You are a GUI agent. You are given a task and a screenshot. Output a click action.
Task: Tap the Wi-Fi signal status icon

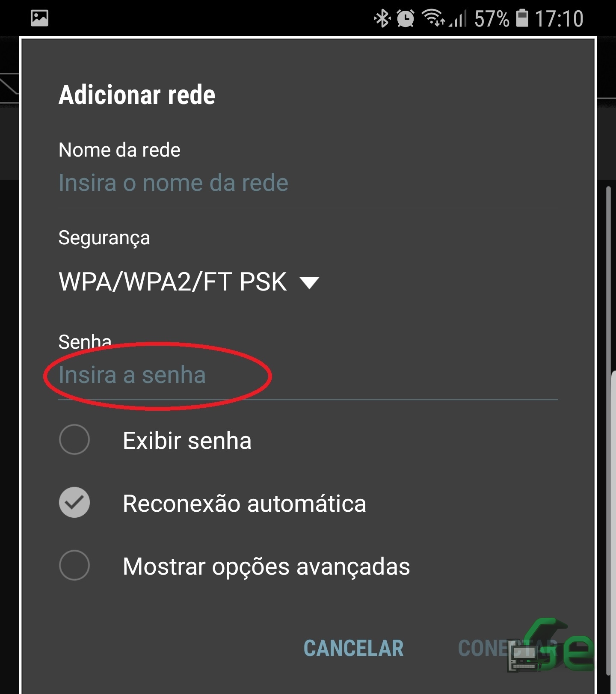coord(433,18)
